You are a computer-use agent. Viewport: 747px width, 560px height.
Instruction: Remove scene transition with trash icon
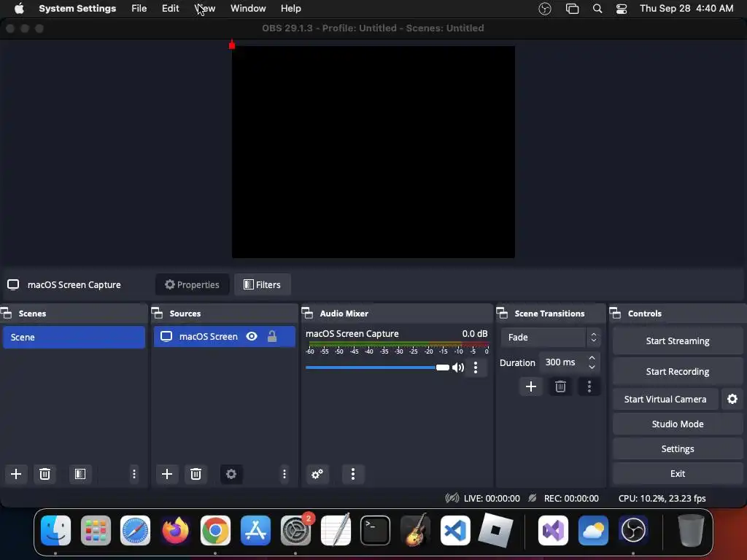(x=560, y=386)
